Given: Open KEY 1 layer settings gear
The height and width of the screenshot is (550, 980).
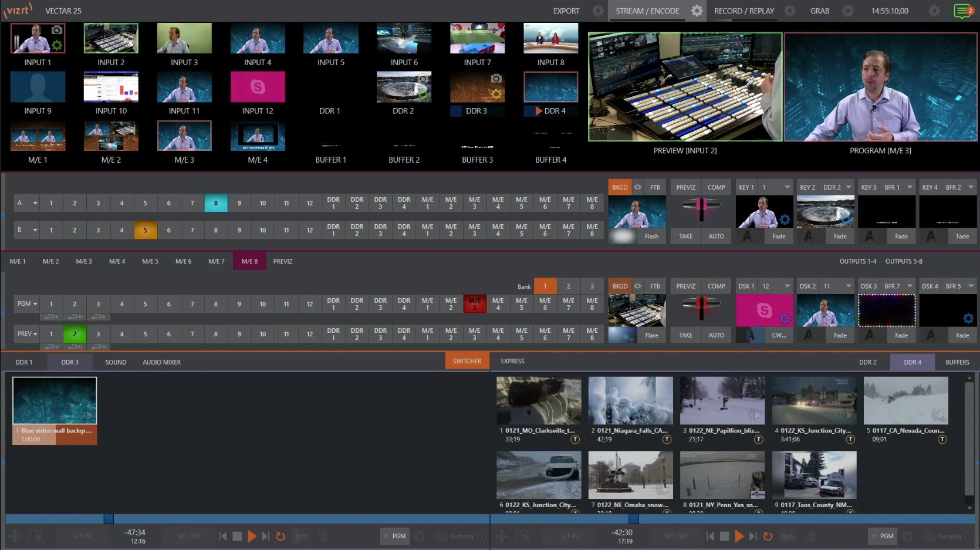Looking at the screenshot, I should [785, 220].
